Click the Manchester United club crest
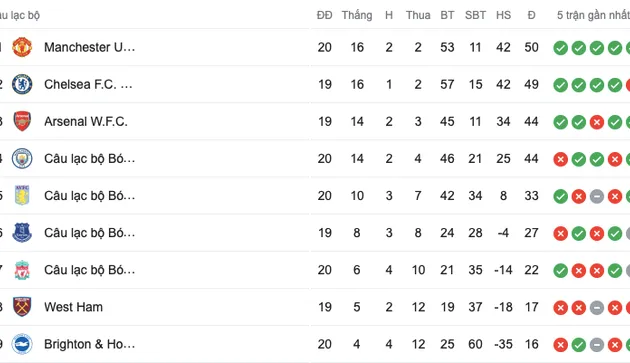The width and height of the screenshot is (630, 363). coord(22,47)
